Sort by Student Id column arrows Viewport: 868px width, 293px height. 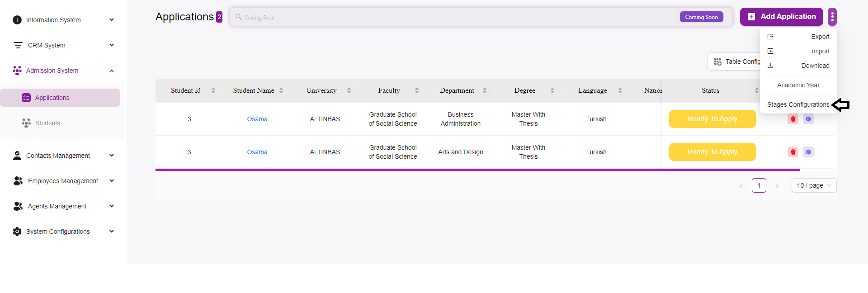tap(213, 90)
